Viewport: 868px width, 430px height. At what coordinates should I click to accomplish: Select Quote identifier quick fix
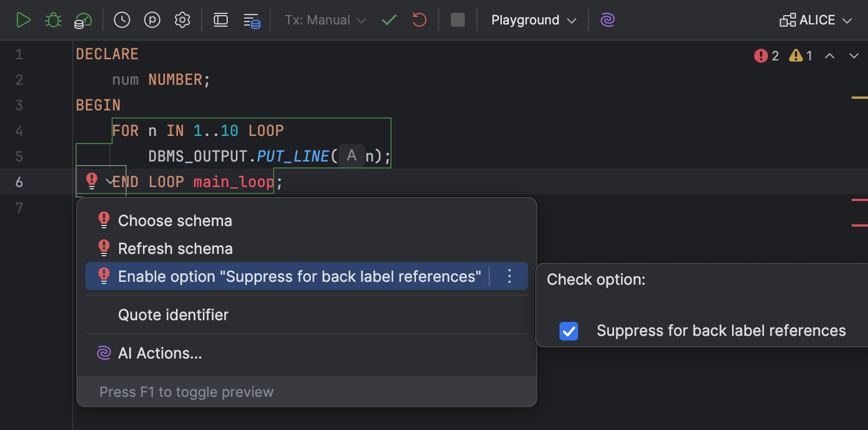tap(173, 315)
